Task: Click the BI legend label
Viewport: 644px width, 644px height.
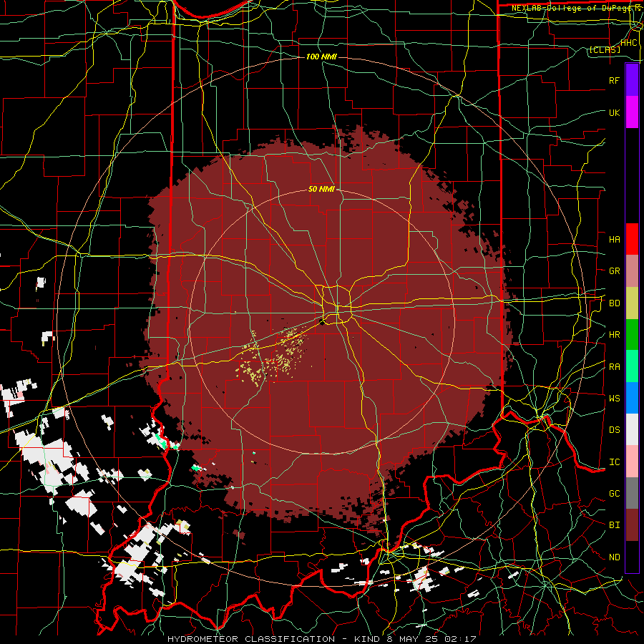Action: point(614,525)
